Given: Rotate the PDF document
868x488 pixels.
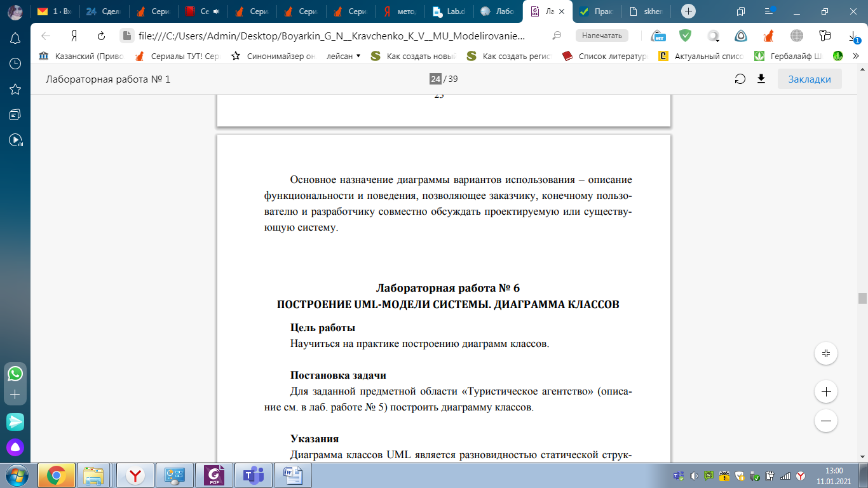Looking at the screenshot, I should pos(740,79).
